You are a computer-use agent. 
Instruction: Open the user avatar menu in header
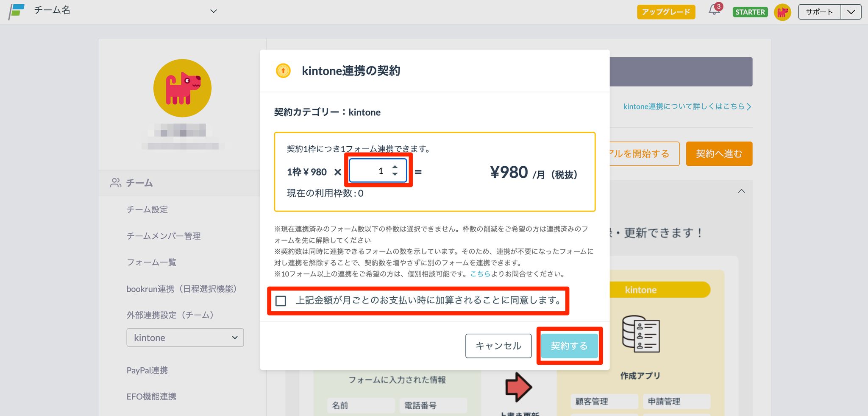pos(782,12)
